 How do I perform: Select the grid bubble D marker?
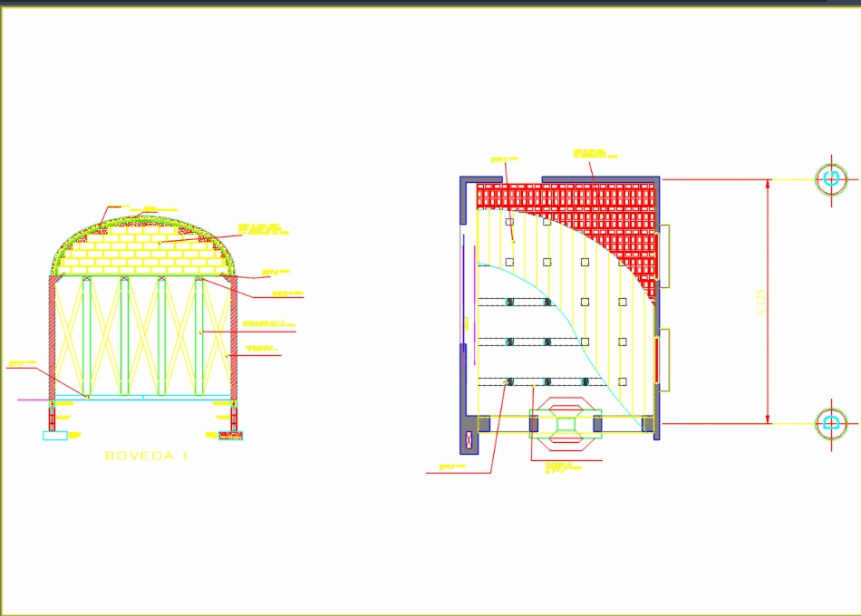click(831, 423)
